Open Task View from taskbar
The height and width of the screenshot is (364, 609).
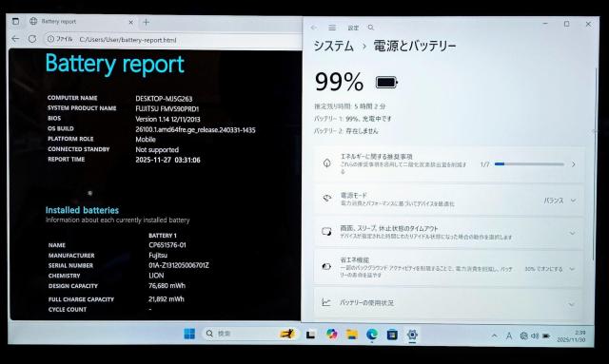(x=310, y=335)
